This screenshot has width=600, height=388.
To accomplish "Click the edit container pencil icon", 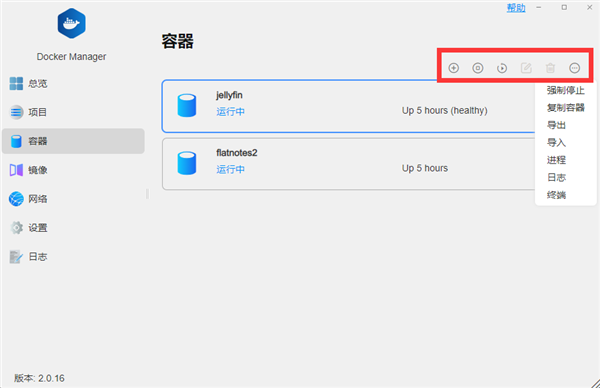I will 526,68.
